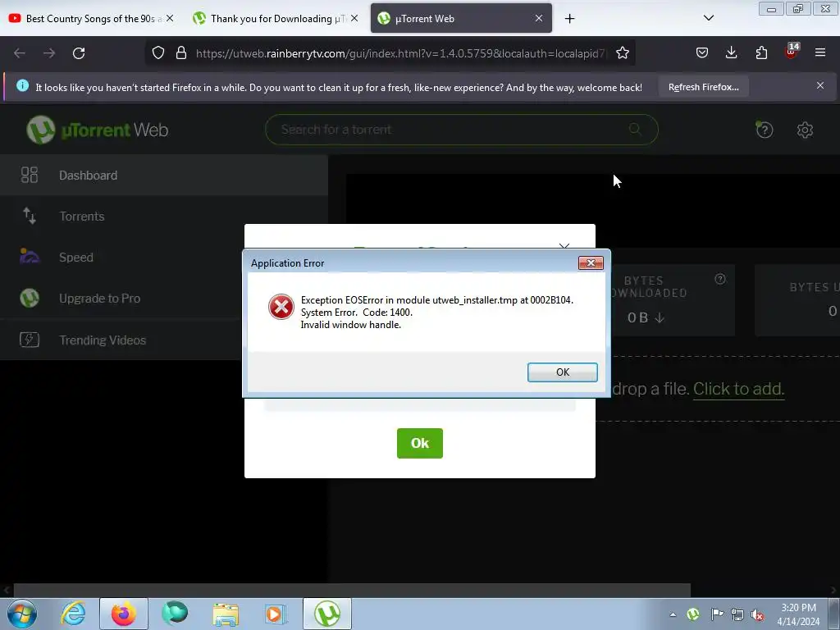Open Windows Media Player from taskbar
Screen dimensions: 840x630
click(x=276, y=614)
